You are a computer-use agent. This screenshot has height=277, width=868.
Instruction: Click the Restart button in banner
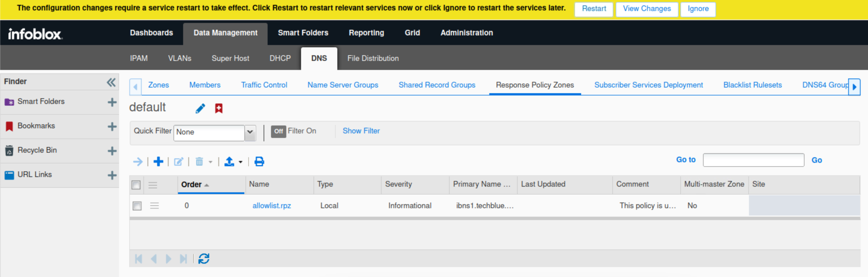coord(593,9)
